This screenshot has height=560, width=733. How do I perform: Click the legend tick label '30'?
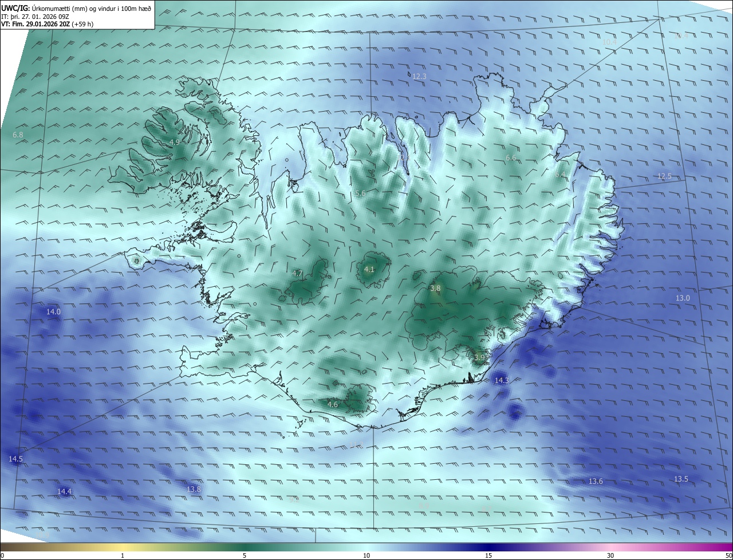click(x=610, y=555)
